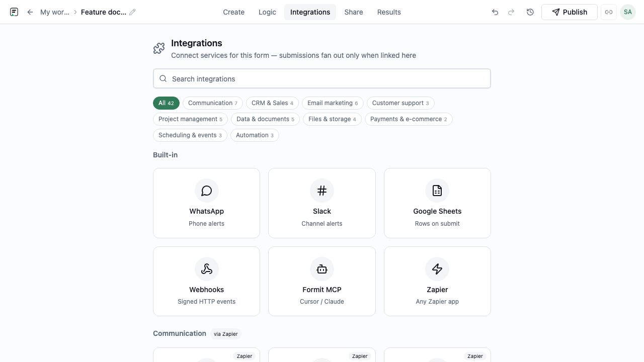Filter by Files & storage category
This screenshot has width=644, height=362.
[x=332, y=119]
